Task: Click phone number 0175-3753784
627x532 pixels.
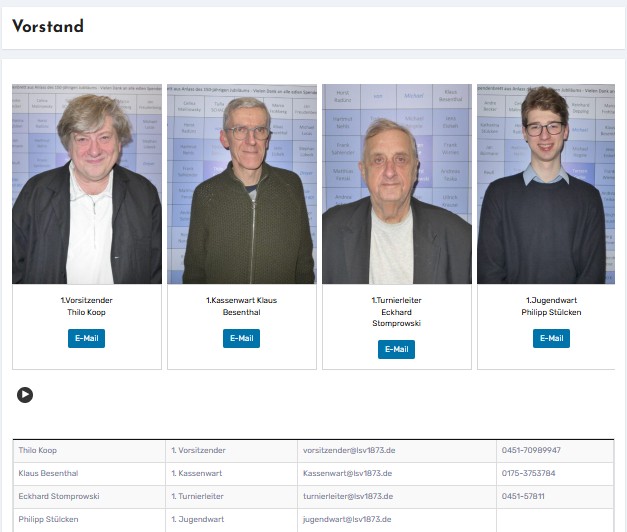Action: coord(528,473)
